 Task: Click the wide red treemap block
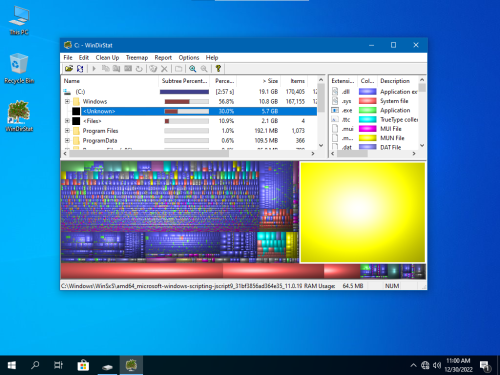142,271
